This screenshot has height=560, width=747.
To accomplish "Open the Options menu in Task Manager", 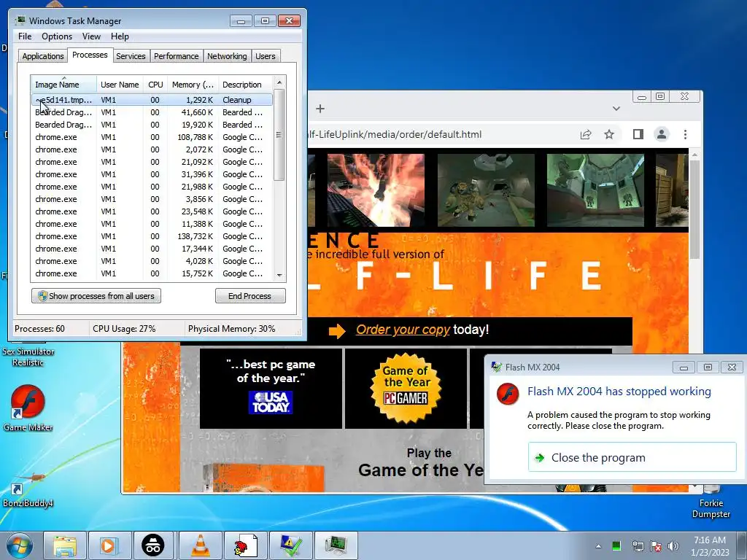I will tap(57, 36).
